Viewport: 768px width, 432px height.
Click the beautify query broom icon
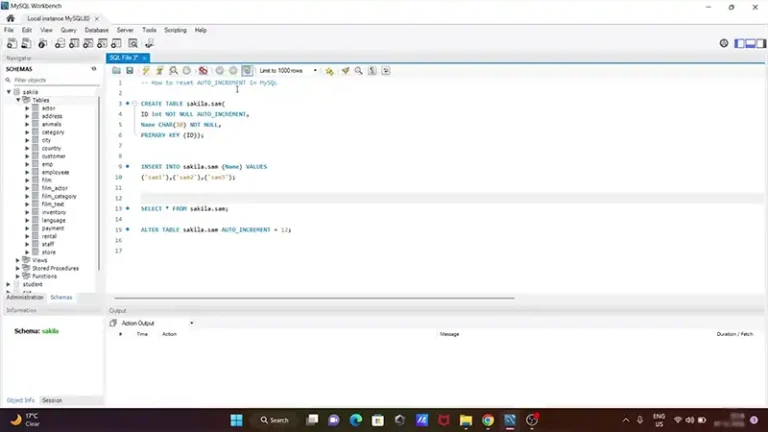[x=345, y=71]
